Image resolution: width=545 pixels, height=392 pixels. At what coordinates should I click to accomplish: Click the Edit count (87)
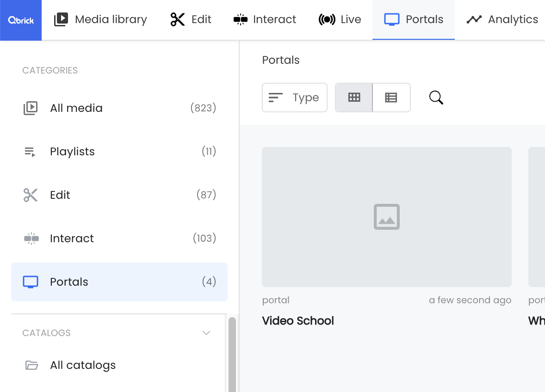click(x=206, y=195)
